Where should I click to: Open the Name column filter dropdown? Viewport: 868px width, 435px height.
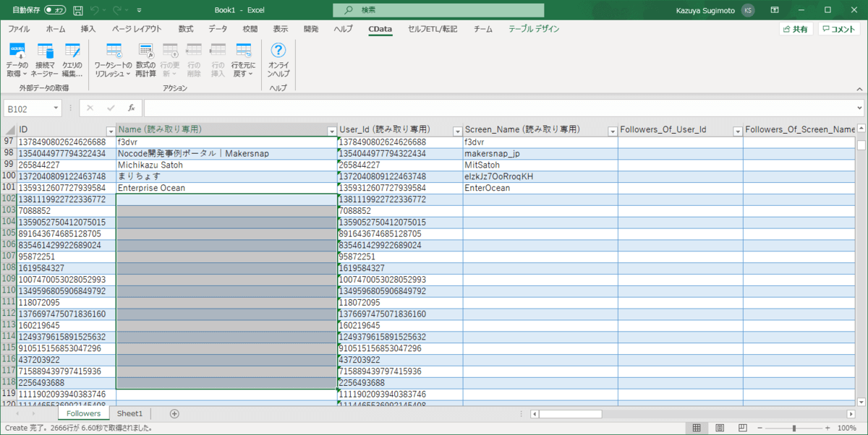coord(332,131)
